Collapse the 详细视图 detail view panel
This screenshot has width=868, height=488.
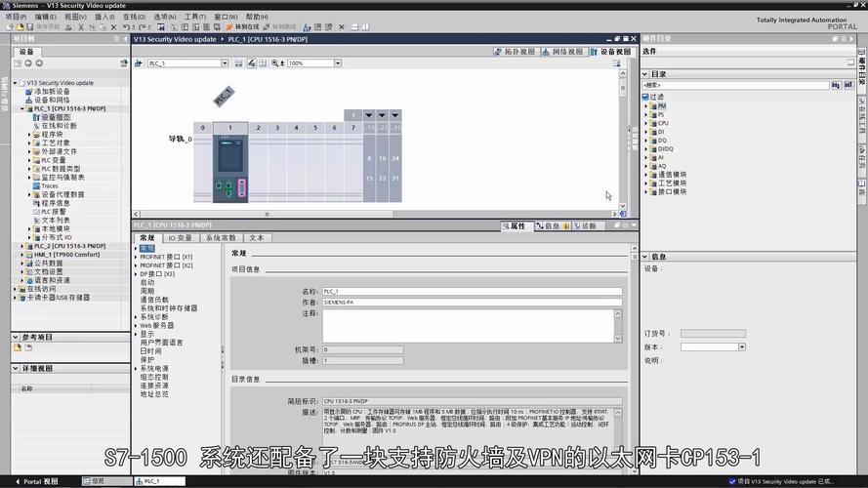[16, 368]
